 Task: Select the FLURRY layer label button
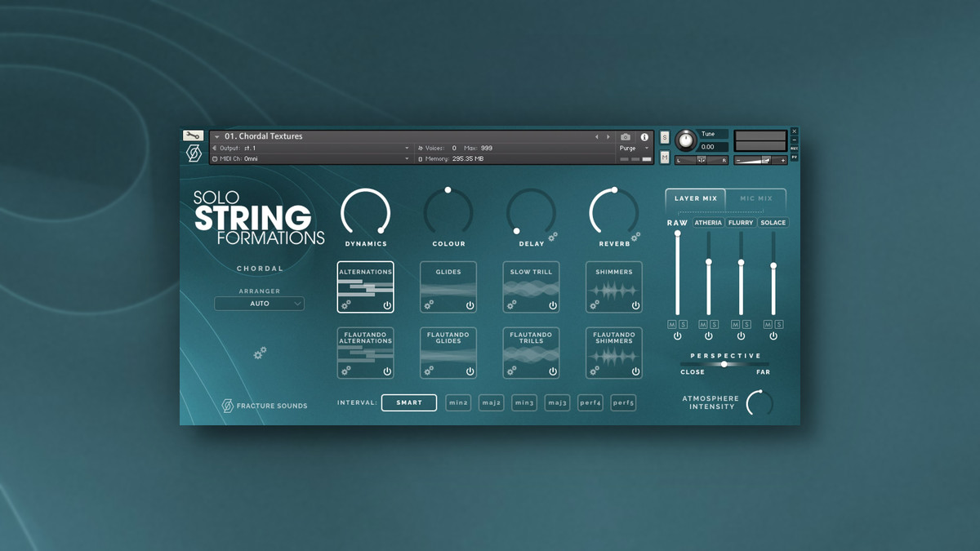coord(741,223)
